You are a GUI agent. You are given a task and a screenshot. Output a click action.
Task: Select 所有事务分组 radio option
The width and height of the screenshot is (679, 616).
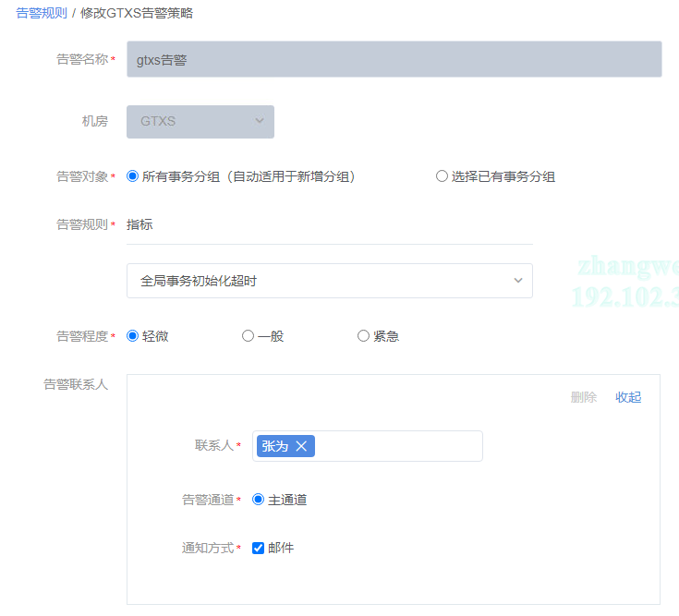pyautogui.click(x=132, y=176)
